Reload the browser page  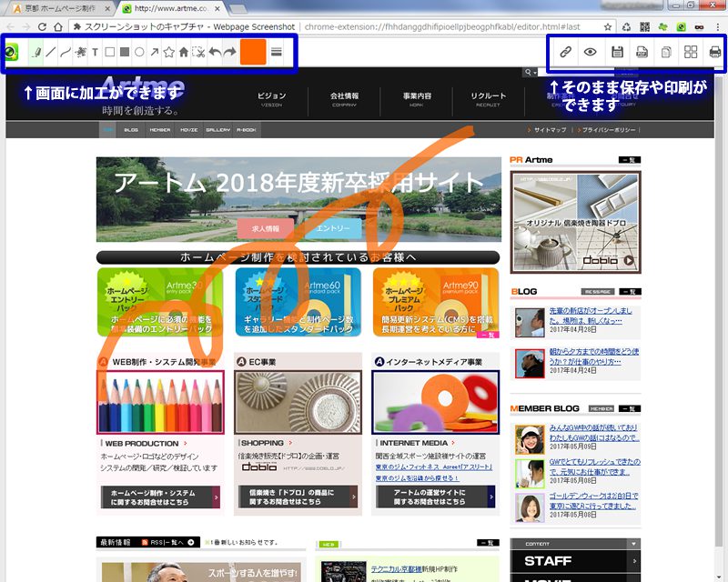pyautogui.click(x=42, y=27)
